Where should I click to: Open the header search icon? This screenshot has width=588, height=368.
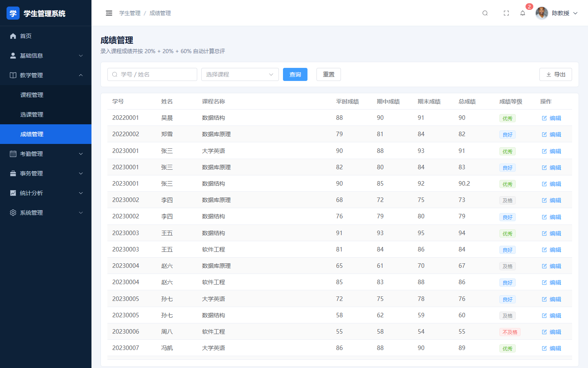tap(485, 13)
